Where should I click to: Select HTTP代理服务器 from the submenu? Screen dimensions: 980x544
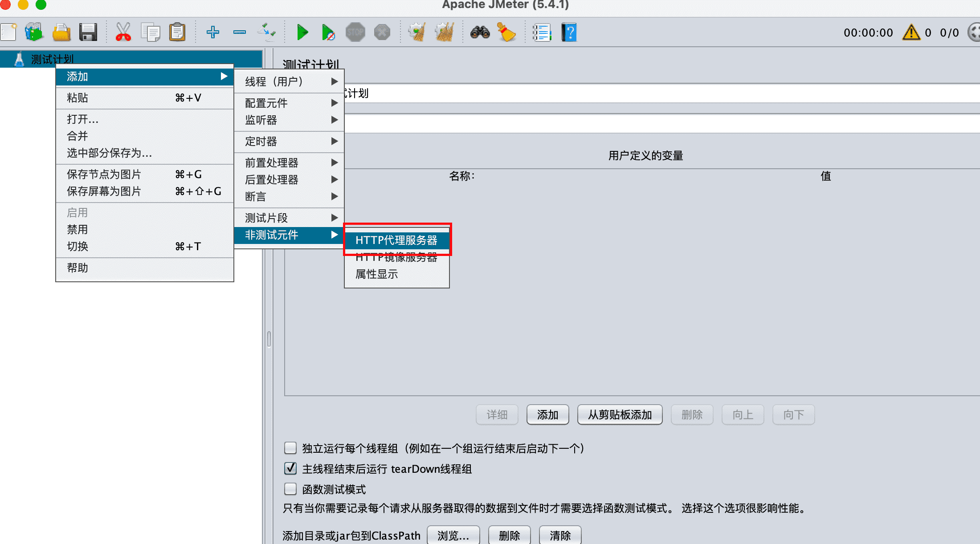pyautogui.click(x=397, y=240)
